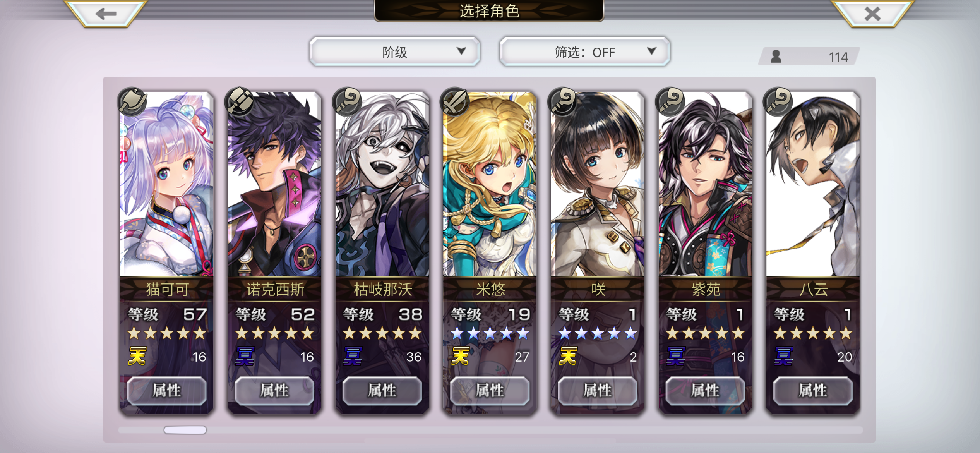
Task: Open 属性 for 枯岐那沃
Action: [x=382, y=390]
